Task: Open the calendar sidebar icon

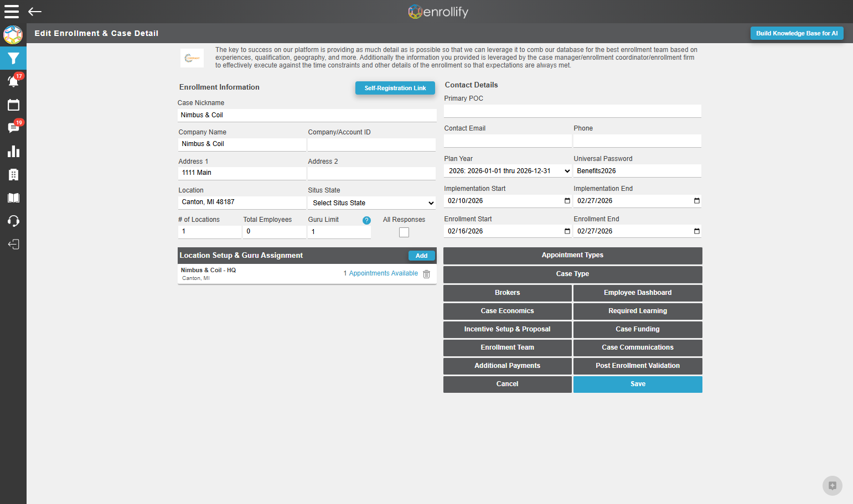Action: 13,105
